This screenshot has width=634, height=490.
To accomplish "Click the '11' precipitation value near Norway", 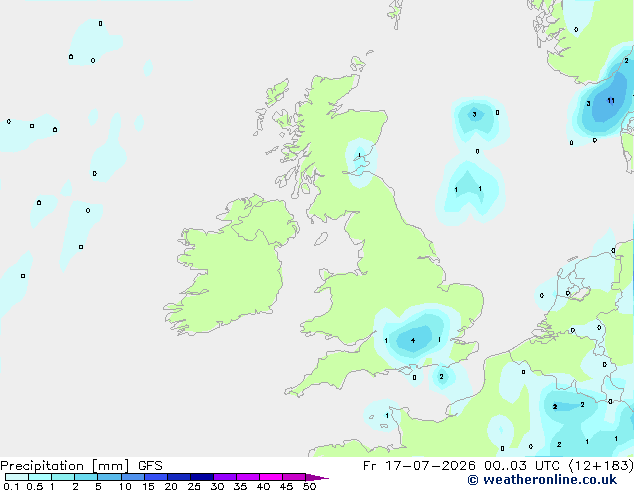I will pos(611,101).
